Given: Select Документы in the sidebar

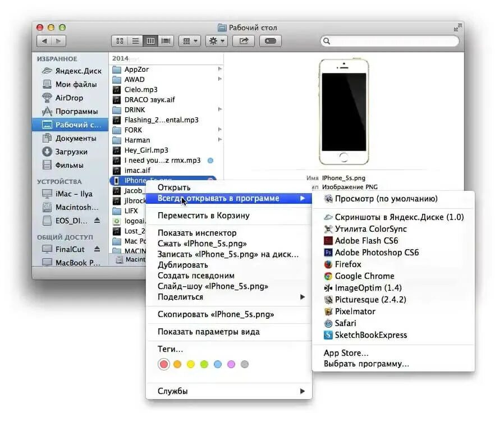Looking at the screenshot, I should pyautogui.click(x=70, y=138).
